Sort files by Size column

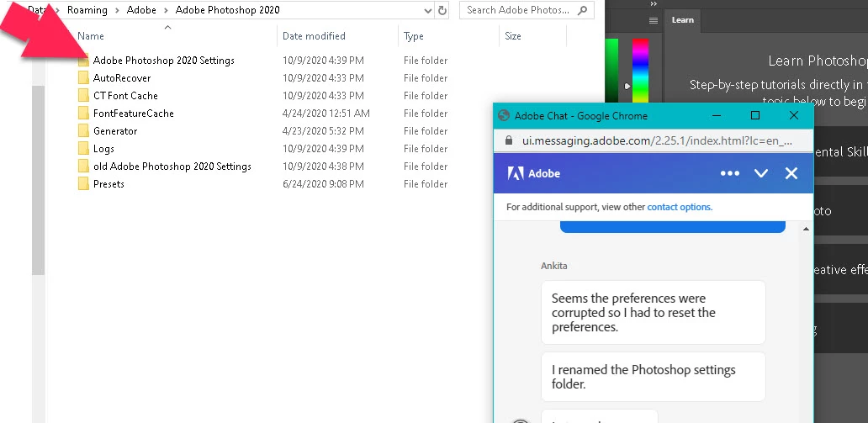(x=512, y=36)
